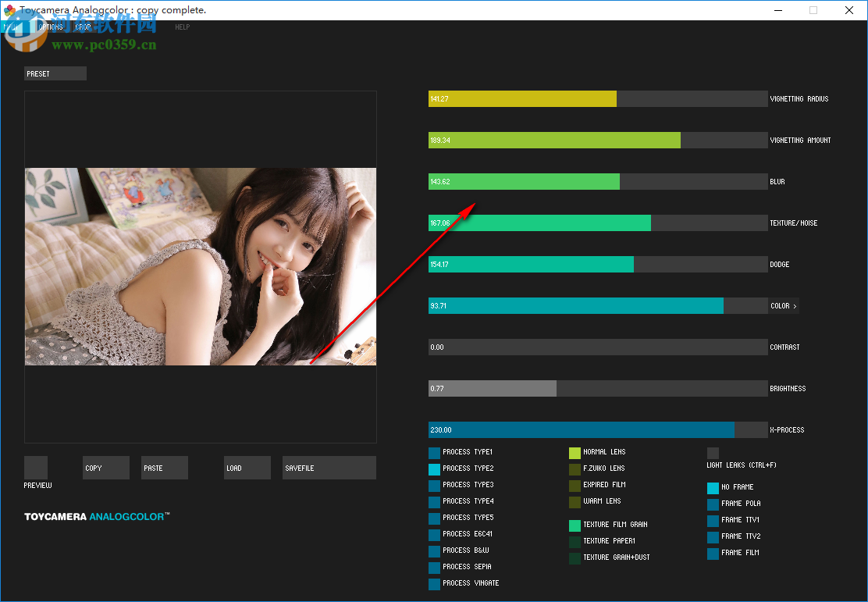Select PROCESS TYPE5 swatch
Screen dimensions: 868x602
click(x=435, y=519)
